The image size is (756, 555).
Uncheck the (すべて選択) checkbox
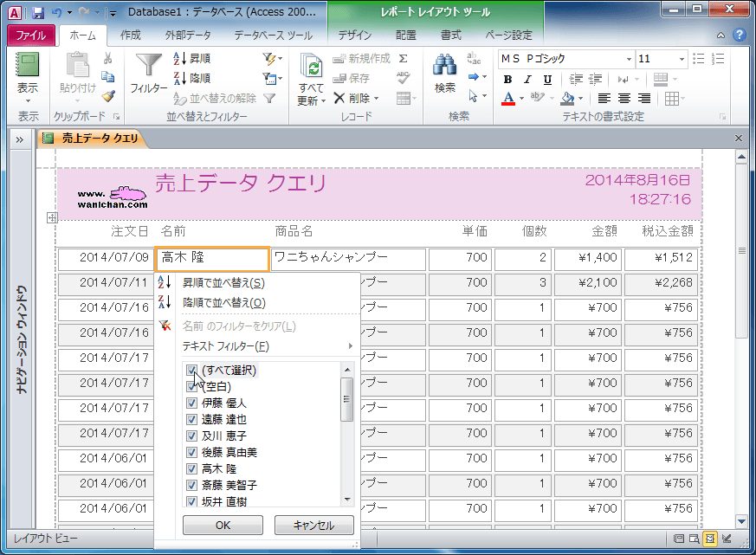pos(191,371)
